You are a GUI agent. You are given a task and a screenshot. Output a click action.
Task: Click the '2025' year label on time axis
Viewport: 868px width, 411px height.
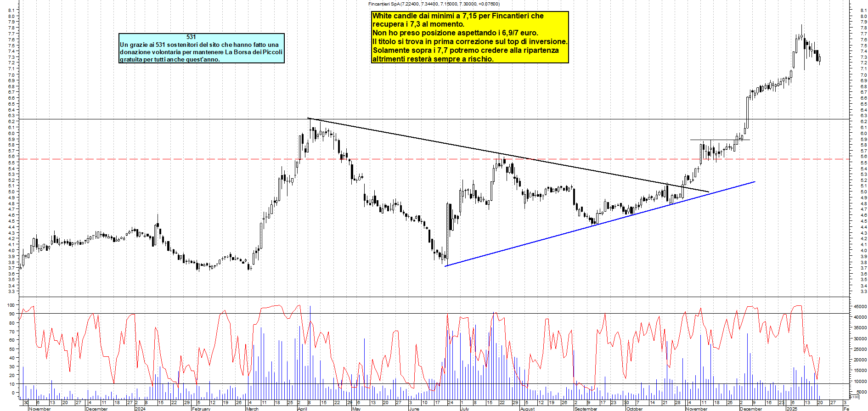(792, 409)
